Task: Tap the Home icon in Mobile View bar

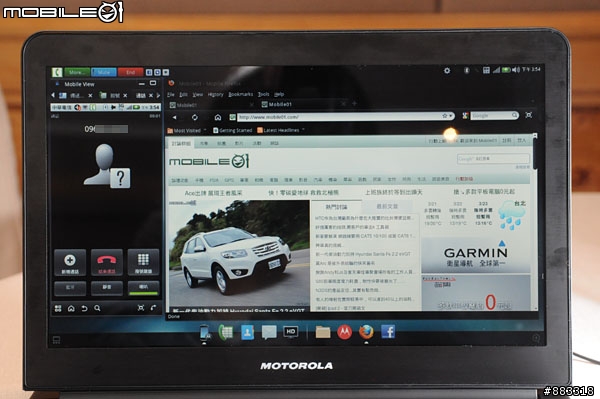Action: 71,308
